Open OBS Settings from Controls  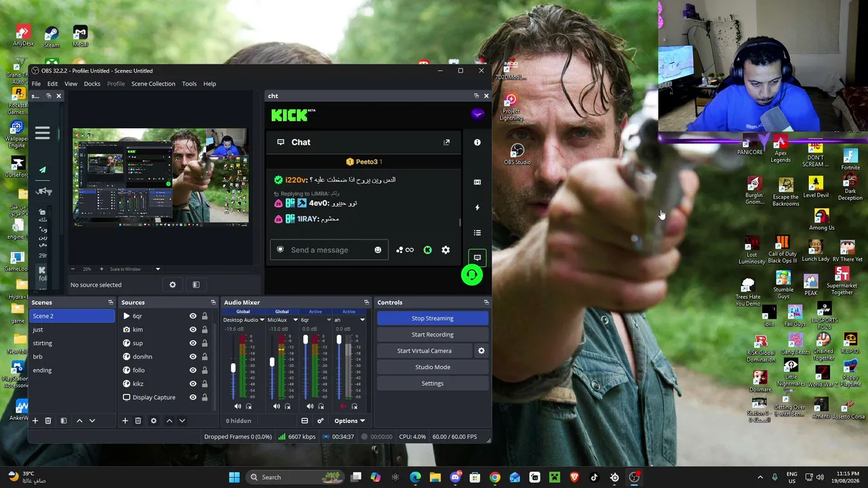pyautogui.click(x=433, y=384)
